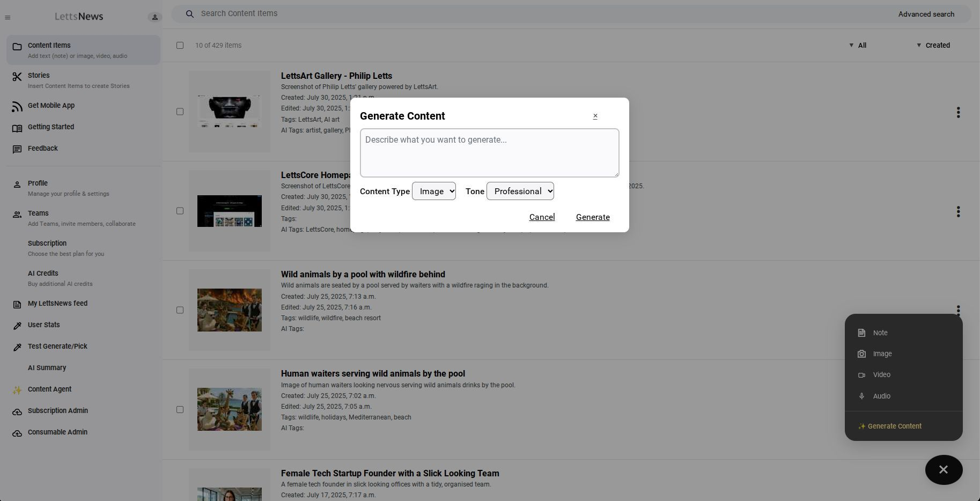Click the Get Mobile App feed icon
Image resolution: width=980 pixels, height=501 pixels.
point(17,107)
